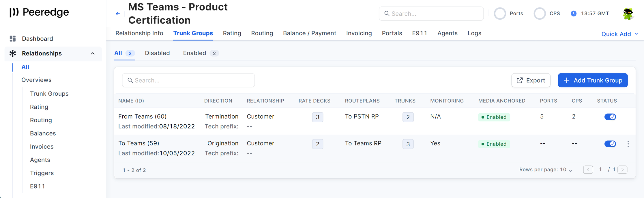644x198 pixels.
Task: Open Triggers in the sidebar
Action: click(x=42, y=173)
